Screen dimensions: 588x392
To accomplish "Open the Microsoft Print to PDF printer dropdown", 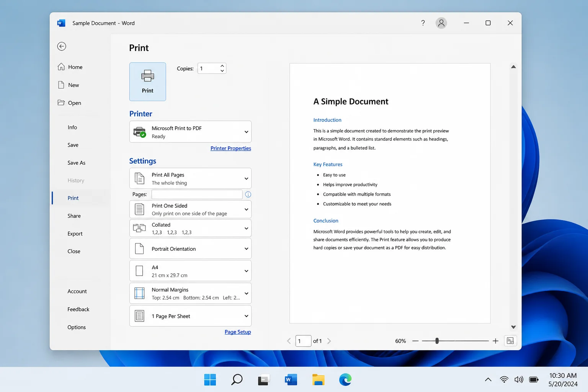I will [190, 132].
